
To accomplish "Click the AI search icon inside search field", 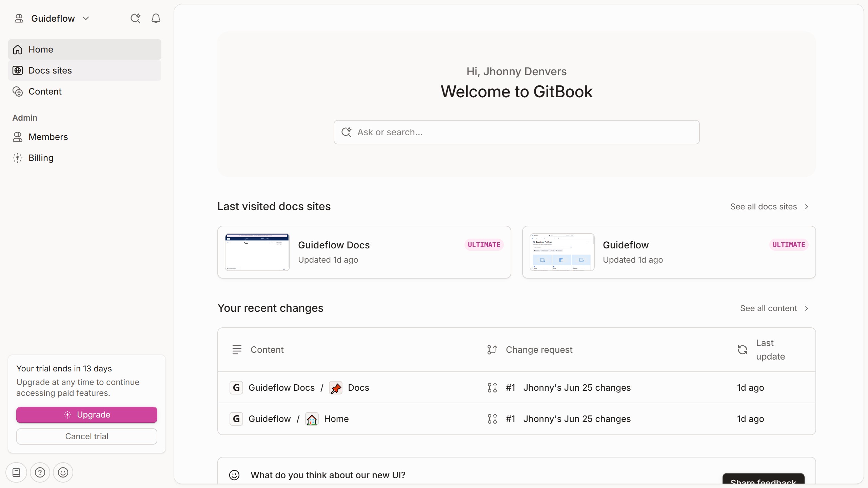I will (x=347, y=132).
